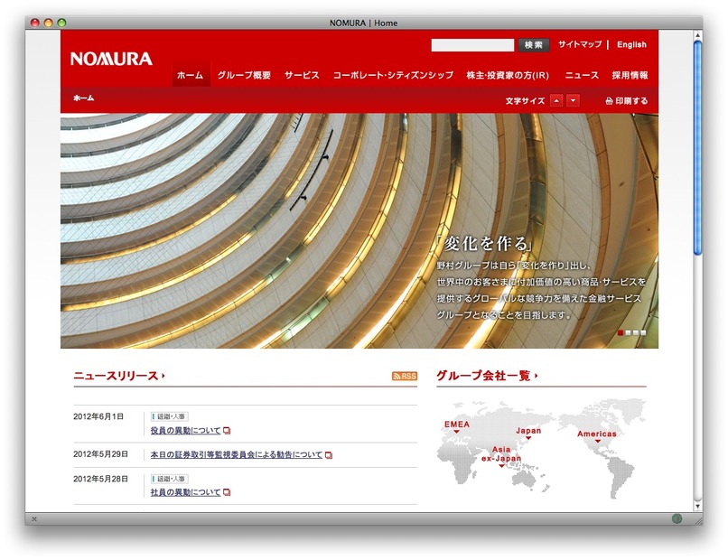Screen dimensions: 728x560
Task: Select the second carousel indicator dot
Action: pos(628,332)
